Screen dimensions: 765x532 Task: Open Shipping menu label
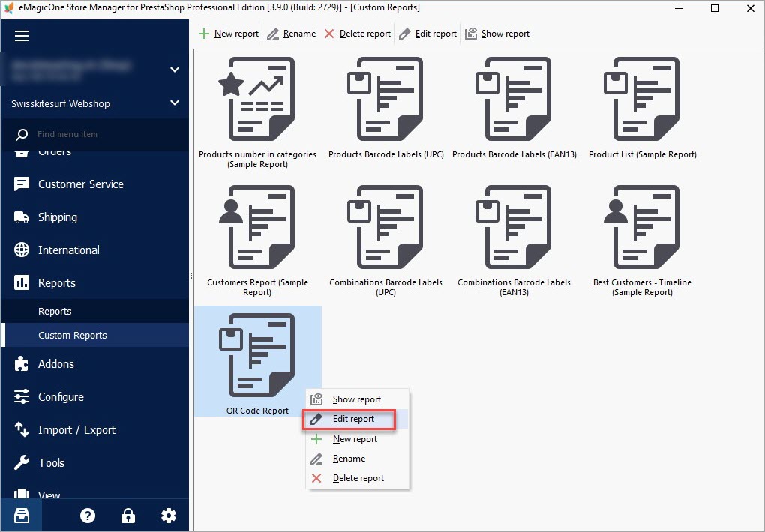click(x=58, y=217)
